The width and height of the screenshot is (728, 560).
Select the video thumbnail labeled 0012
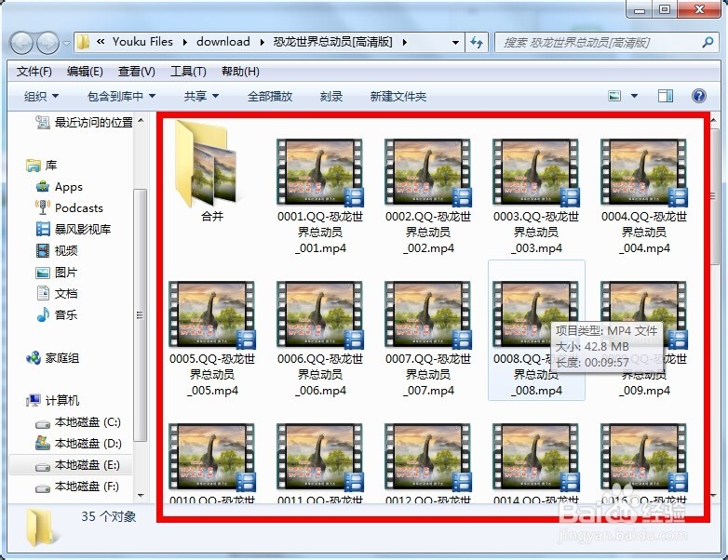pos(427,457)
